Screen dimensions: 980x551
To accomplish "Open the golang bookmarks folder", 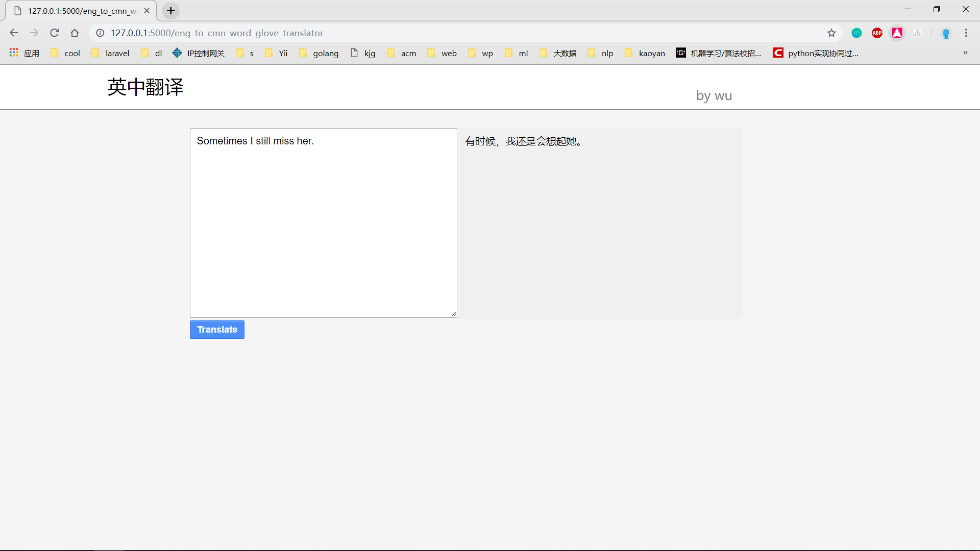I will [x=319, y=53].
